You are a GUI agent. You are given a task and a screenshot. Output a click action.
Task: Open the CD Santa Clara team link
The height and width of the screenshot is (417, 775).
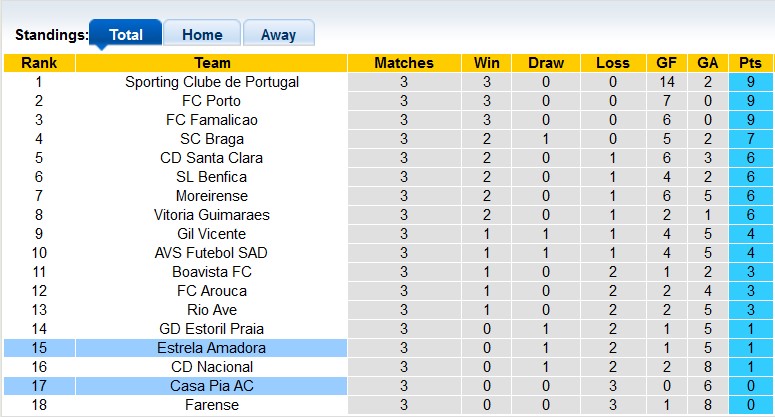coord(212,158)
